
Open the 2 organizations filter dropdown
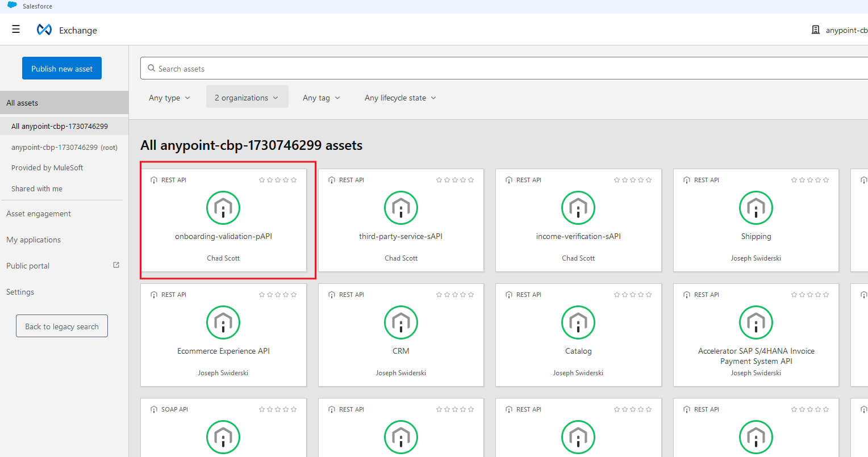247,98
